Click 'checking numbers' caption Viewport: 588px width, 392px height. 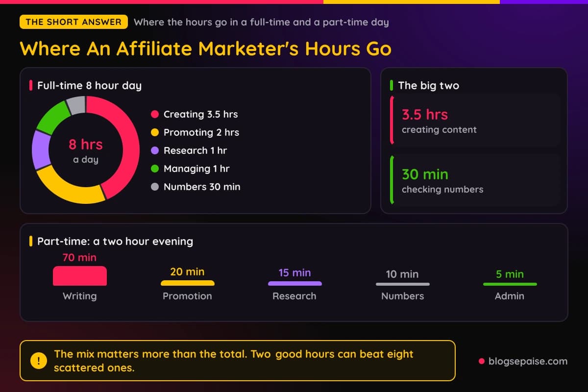442,190
